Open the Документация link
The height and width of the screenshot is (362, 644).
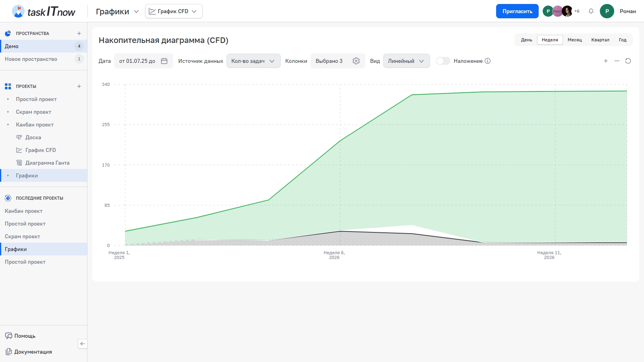(x=33, y=352)
